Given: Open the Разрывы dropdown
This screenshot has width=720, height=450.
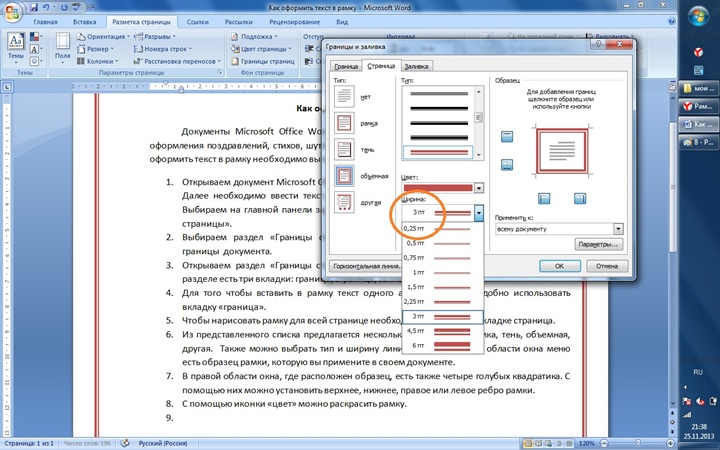Looking at the screenshot, I should 155,36.
